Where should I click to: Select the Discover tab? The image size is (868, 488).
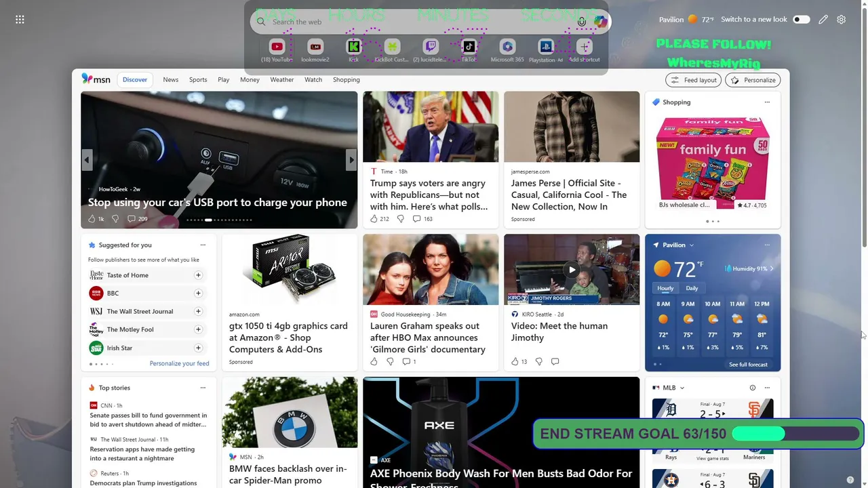point(135,80)
